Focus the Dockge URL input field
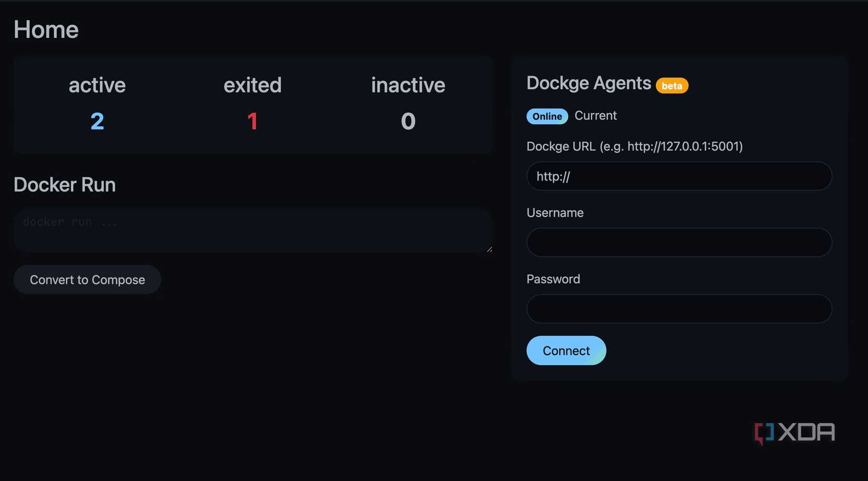Viewport: 868px width, 481px height. coord(679,176)
